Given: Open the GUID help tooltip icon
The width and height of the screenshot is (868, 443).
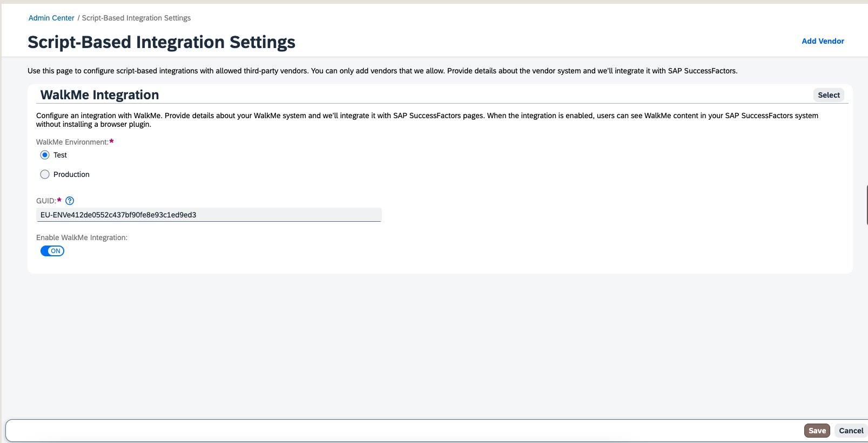Looking at the screenshot, I should pyautogui.click(x=70, y=201).
